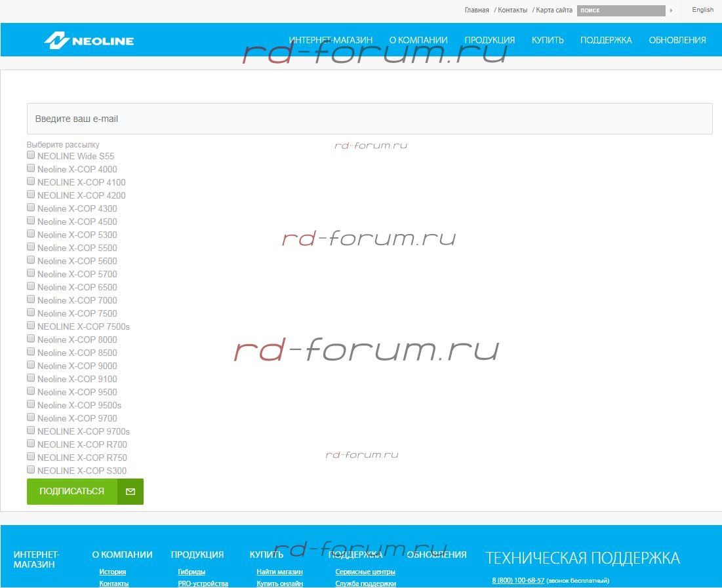This screenshot has width=722, height=588.
Task: Open the Контакты link in top bar
Action: click(x=512, y=10)
